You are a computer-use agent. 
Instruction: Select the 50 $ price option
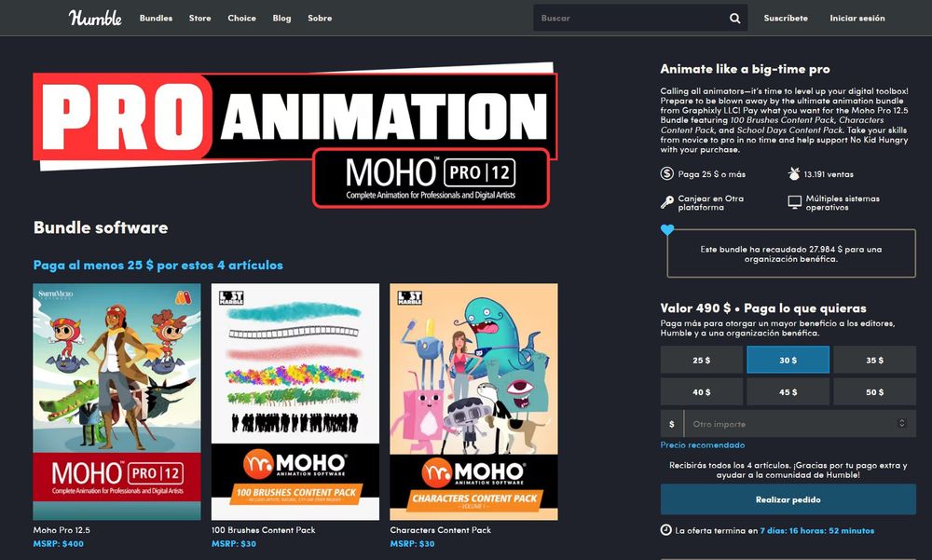tap(874, 391)
